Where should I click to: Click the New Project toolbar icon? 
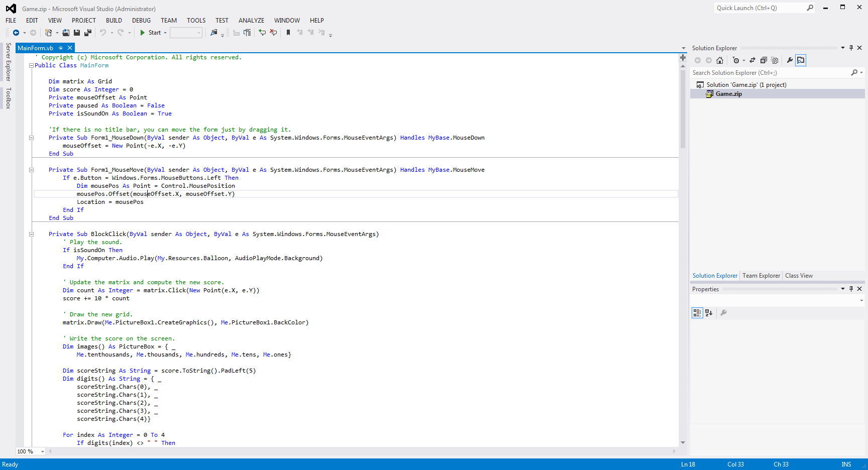click(x=49, y=33)
